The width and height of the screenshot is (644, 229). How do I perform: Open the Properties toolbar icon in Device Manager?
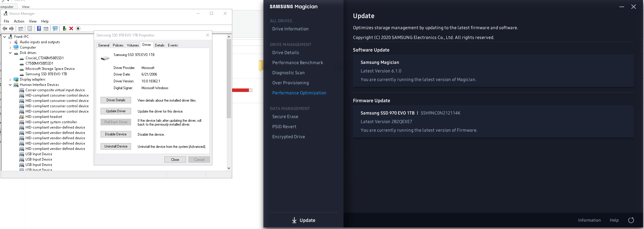(x=30, y=28)
